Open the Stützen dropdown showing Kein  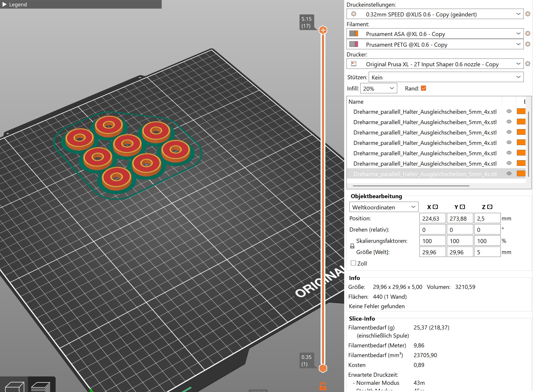[446, 77]
